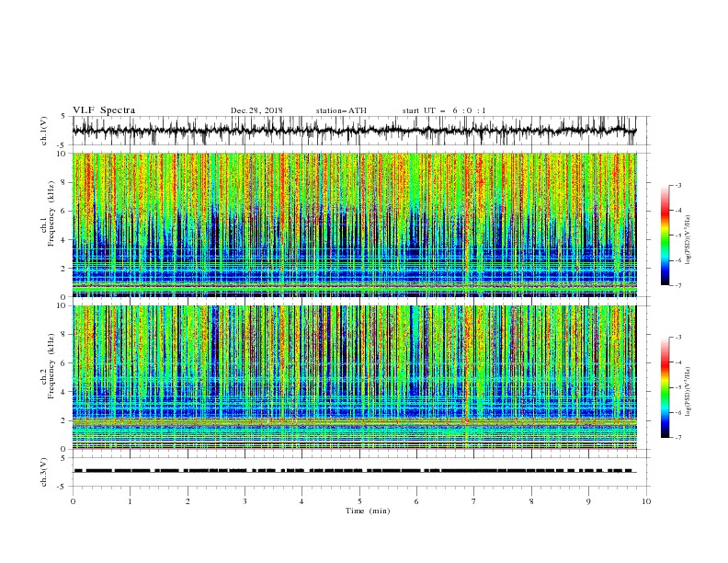
Task: Click the 'VLF Spectra' title text
Action: (x=104, y=110)
